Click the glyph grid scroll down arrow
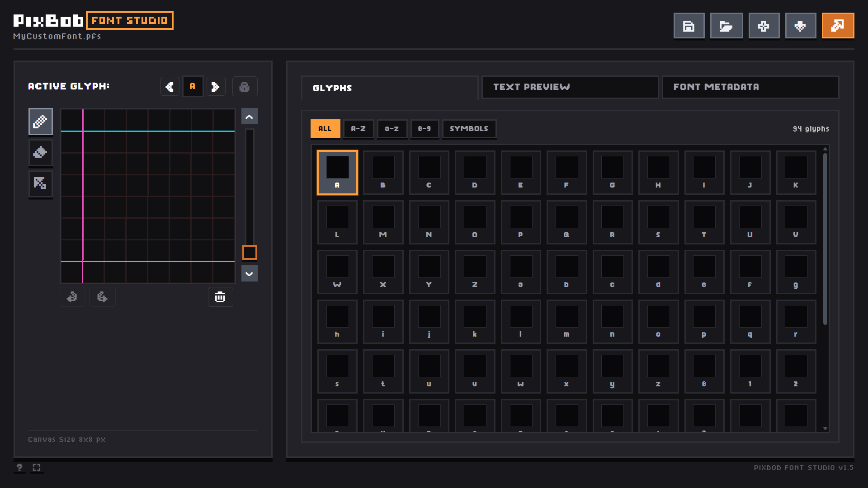 point(825,428)
